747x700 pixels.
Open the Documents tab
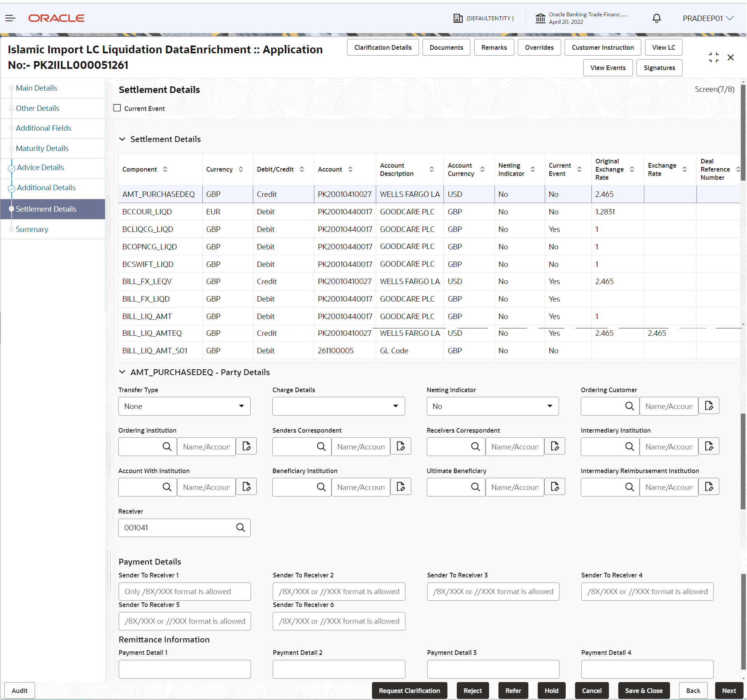click(x=446, y=47)
